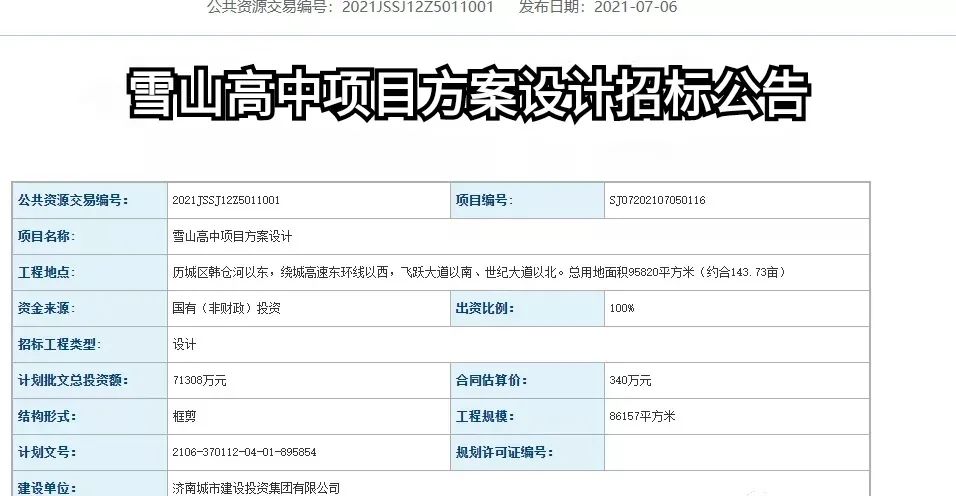Click the 规划许可证编号 label cell
This screenshot has width=956, height=496.
pyautogui.click(x=527, y=452)
